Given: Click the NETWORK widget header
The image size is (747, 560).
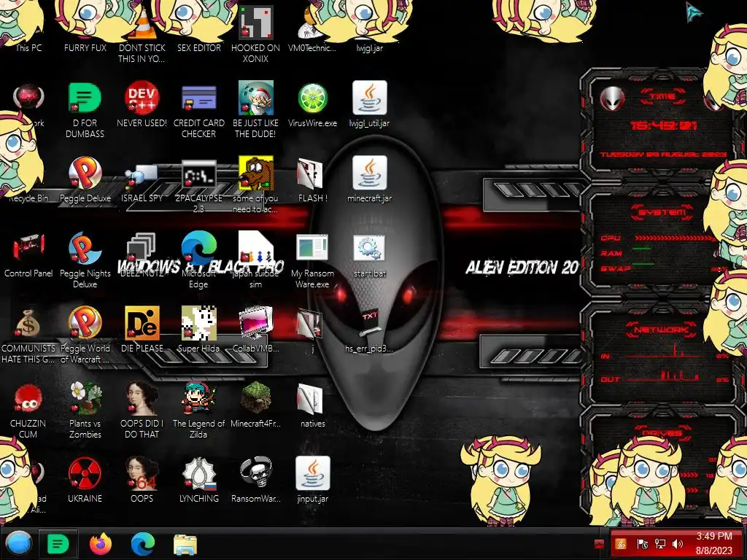Looking at the screenshot, I should point(662,330).
